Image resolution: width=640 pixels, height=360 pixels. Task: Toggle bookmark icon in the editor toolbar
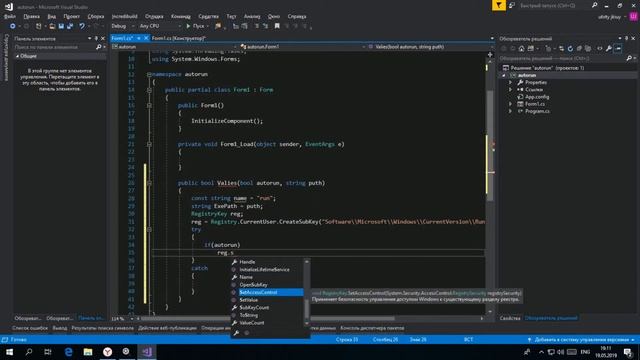[x=277, y=26]
